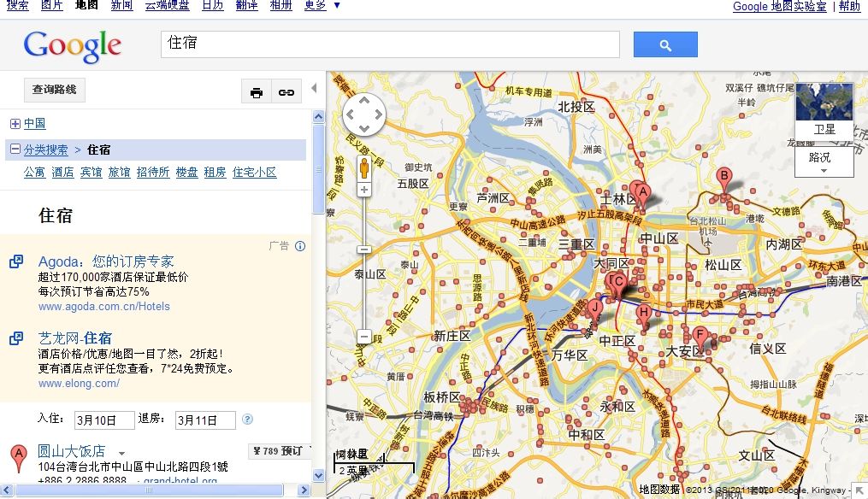This screenshot has height=499, width=868.
Task: Open the 圆山大饭店 result title
Action: point(72,451)
